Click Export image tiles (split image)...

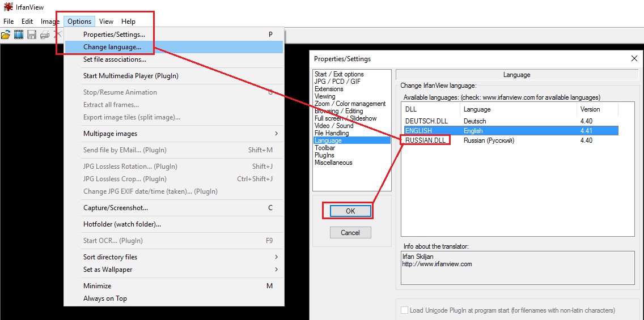tap(173, 117)
